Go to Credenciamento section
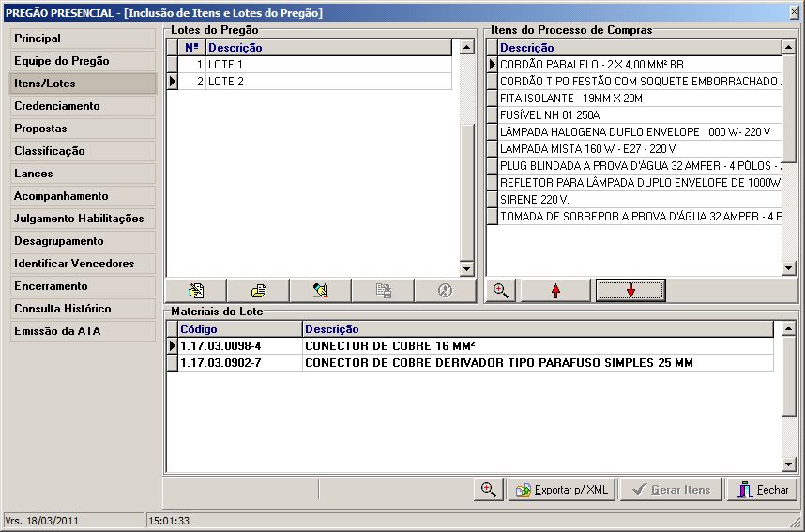 pos(83,106)
